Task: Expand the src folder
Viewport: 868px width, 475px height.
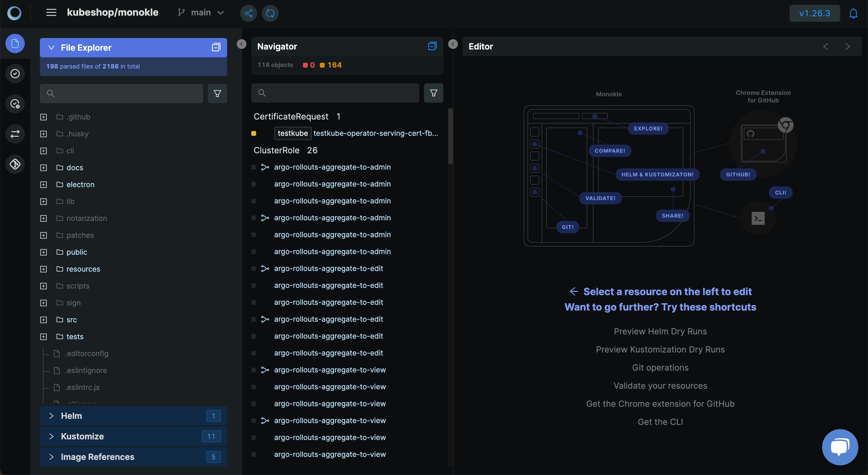Action: click(43, 320)
